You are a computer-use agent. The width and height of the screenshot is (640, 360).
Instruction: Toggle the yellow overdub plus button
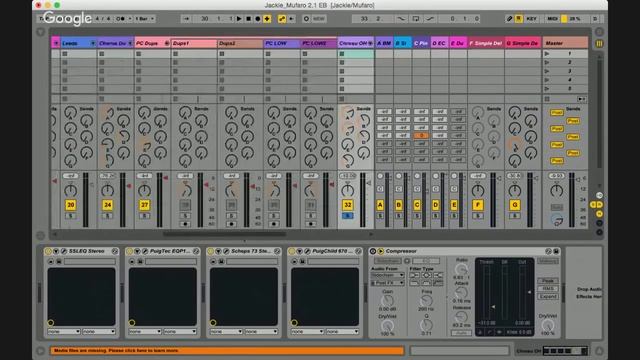point(267,19)
